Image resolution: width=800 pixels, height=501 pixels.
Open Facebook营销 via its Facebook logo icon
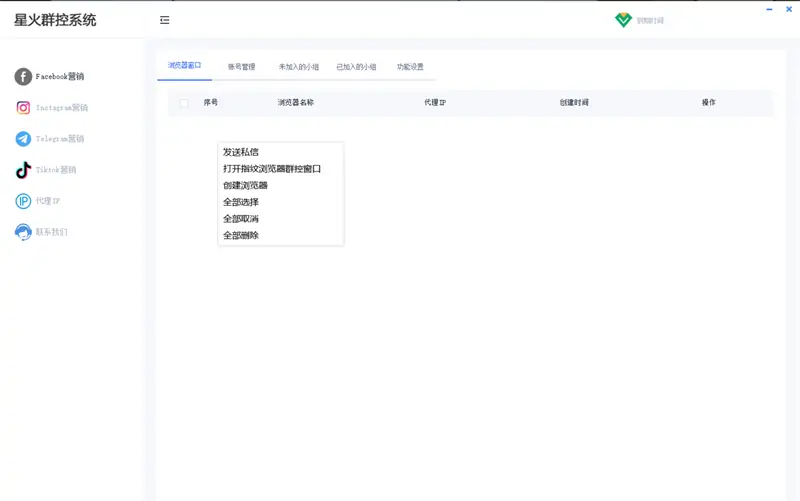tap(23, 77)
